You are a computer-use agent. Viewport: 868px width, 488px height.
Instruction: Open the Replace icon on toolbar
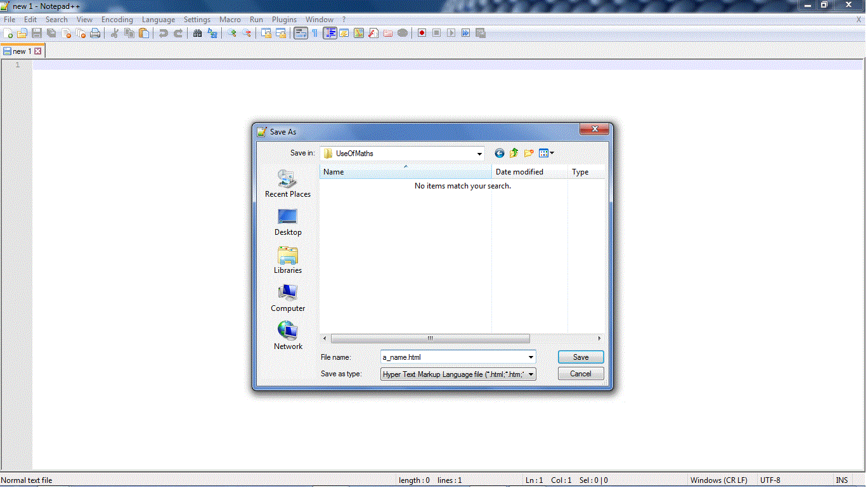coord(213,33)
